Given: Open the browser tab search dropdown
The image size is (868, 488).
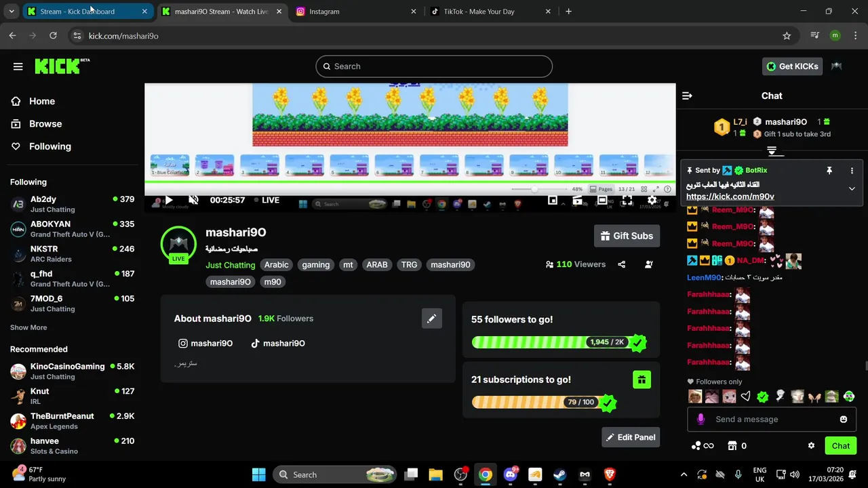Looking at the screenshot, I should (x=12, y=12).
